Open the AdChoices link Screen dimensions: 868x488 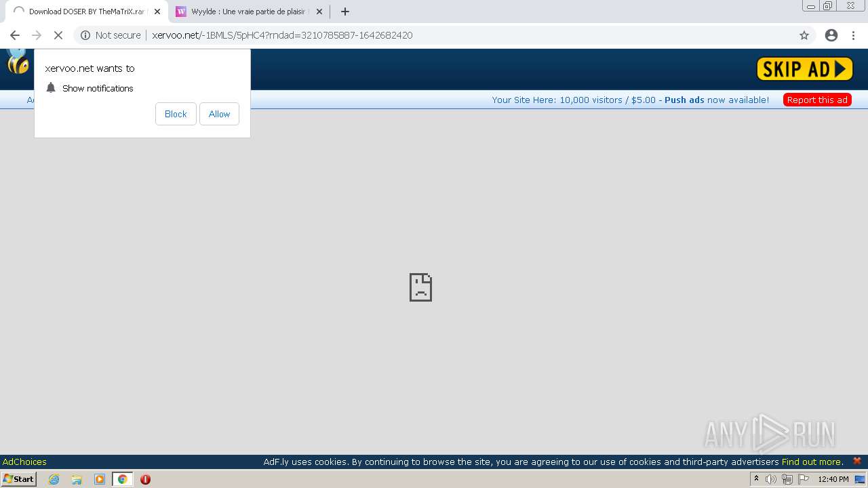coord(24,462)
